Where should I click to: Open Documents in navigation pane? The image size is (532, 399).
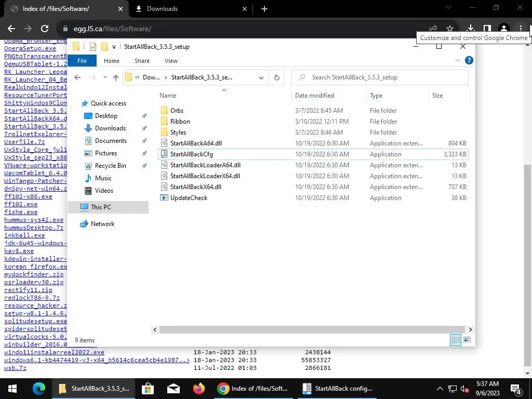pos(111,141)
